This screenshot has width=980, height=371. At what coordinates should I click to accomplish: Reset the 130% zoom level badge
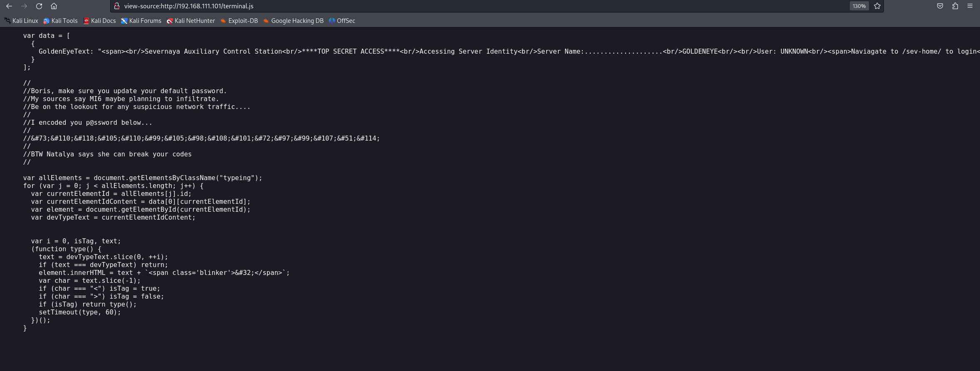point(859,6)
